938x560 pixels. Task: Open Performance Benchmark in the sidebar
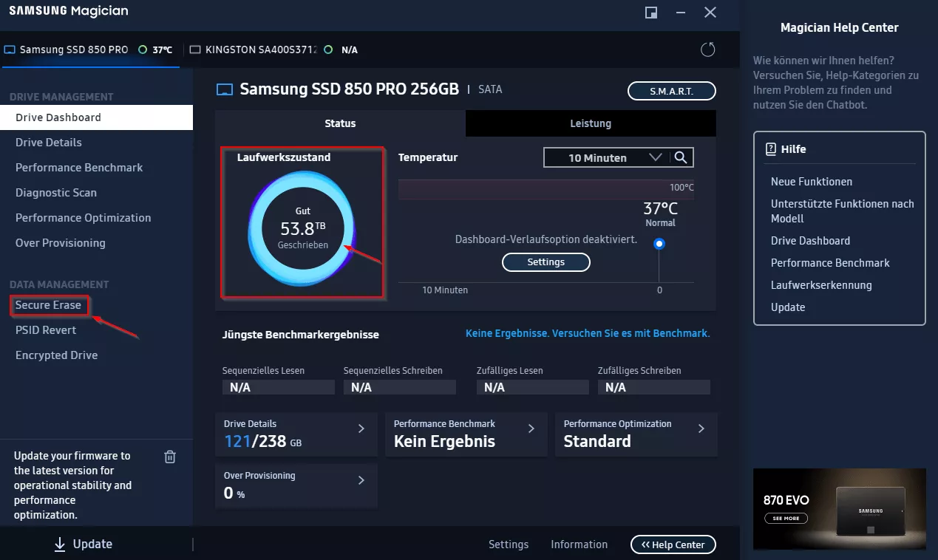click(x=96, y=168)
